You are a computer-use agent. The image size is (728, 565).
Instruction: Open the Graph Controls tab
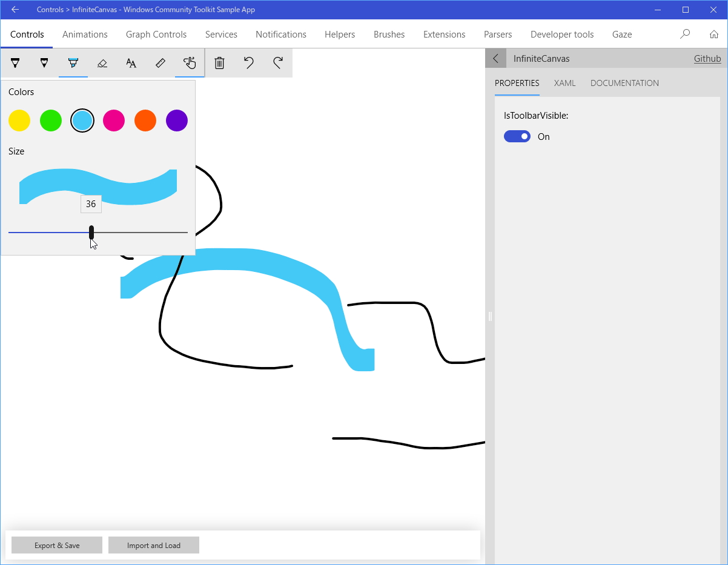point(156,35)
